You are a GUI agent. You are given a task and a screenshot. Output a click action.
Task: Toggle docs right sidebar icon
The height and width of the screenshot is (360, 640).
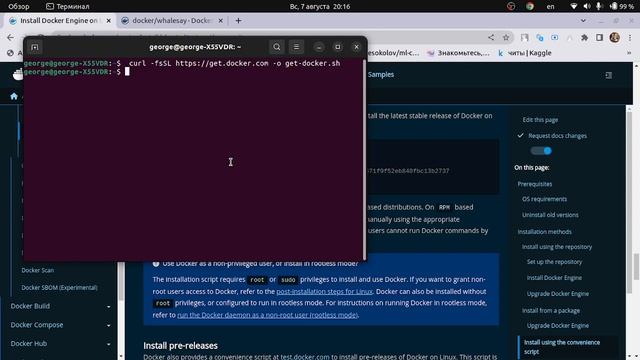pos(609,75)
